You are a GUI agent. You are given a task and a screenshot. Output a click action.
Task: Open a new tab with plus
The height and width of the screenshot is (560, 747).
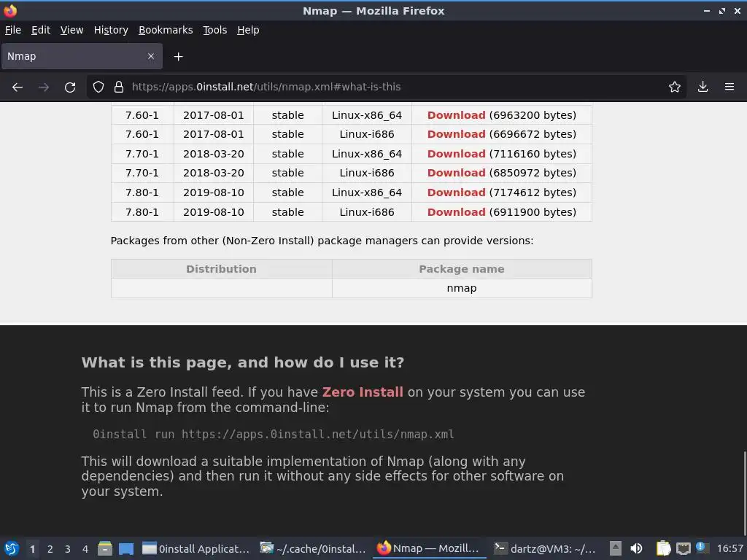[178, 57]
